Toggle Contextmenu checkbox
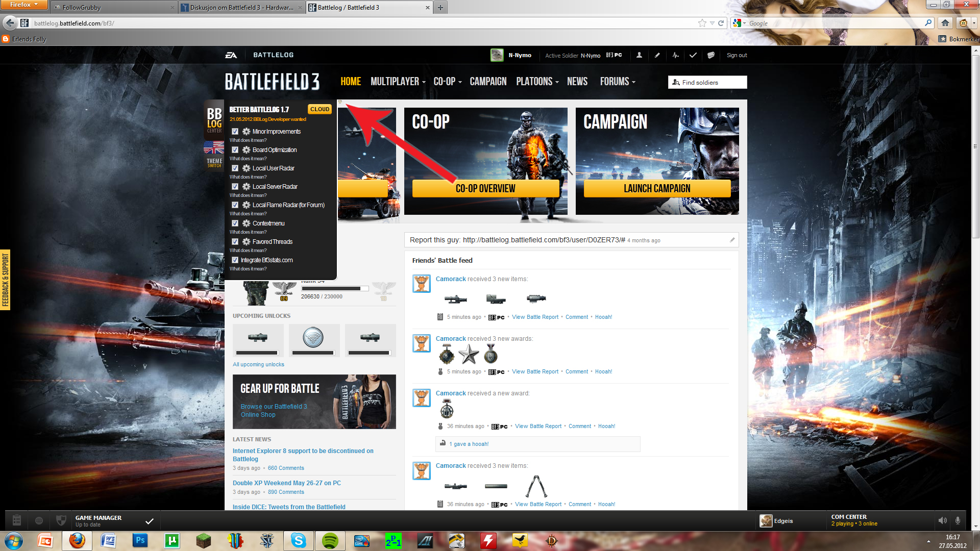The width and height of the screenshot is (980, 551). 235,223
